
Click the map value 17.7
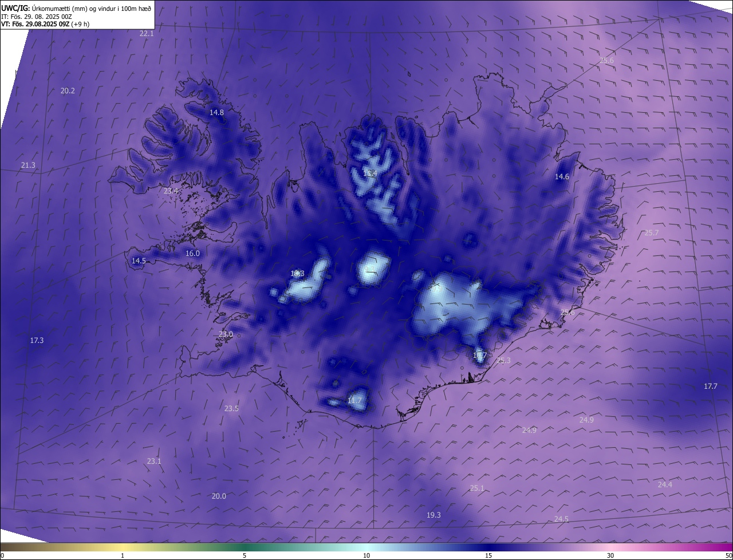pyautogui.click(x=711, y=387)
